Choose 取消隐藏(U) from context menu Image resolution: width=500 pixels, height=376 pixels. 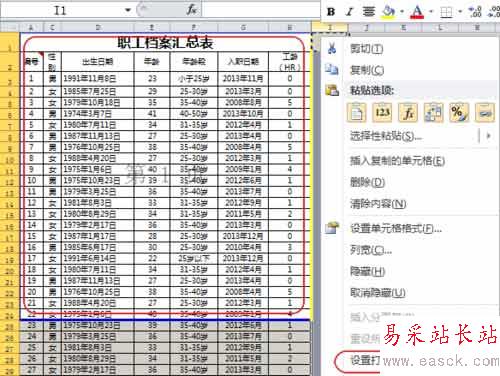click(377, 293)
